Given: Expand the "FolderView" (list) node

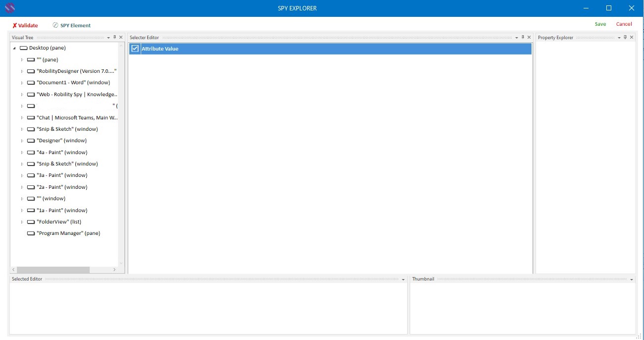Looking at the screenshot, I should (x=22, y=222).
